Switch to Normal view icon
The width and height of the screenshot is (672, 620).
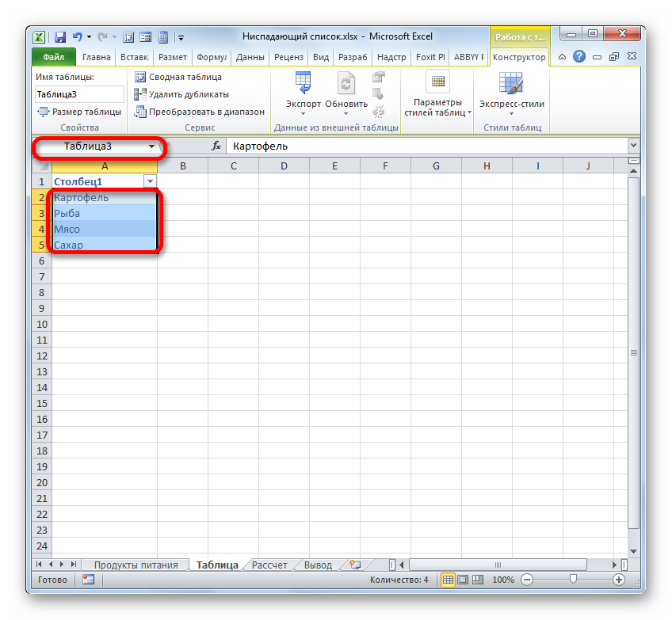(448, 580)
